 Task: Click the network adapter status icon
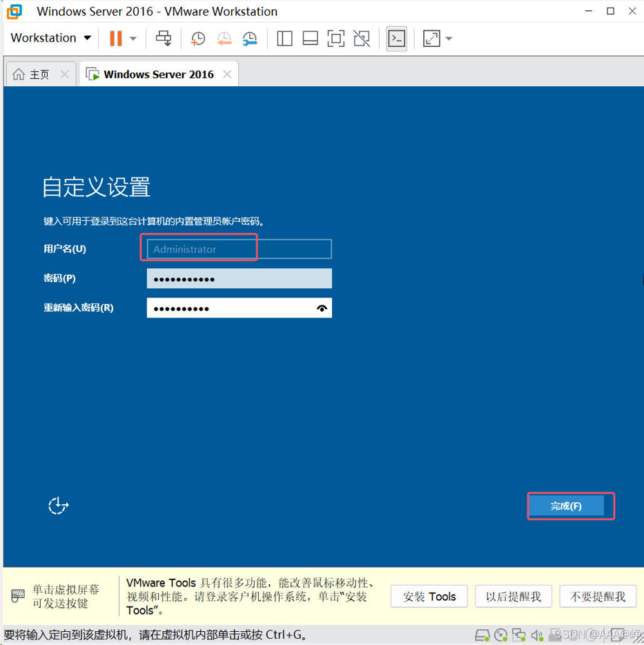click(519, 635)
